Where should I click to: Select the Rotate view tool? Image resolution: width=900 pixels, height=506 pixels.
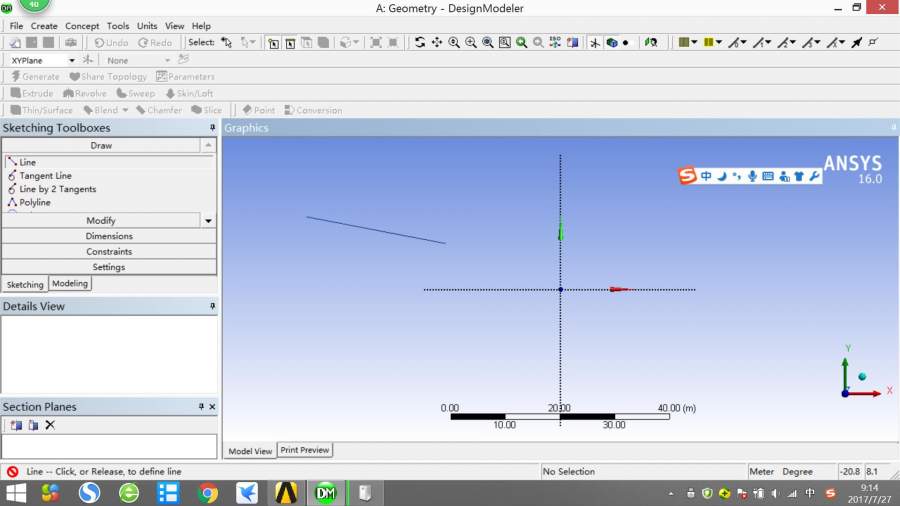click(420, 42)
